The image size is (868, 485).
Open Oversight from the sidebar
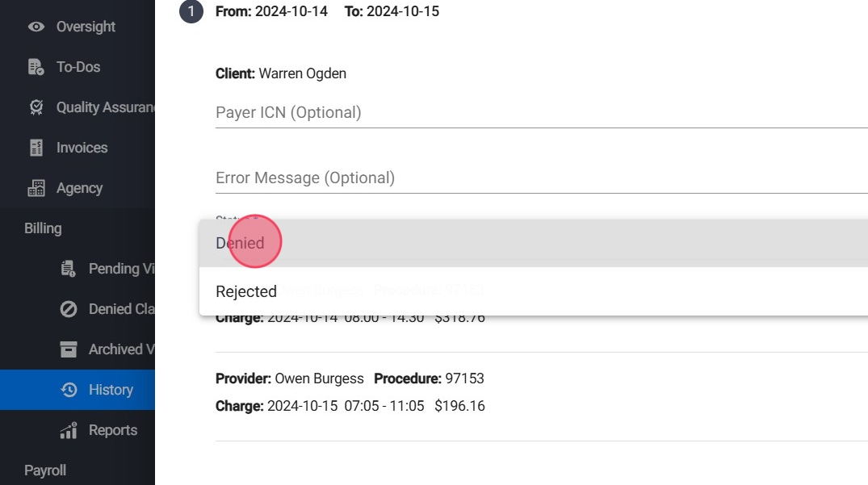pyautogui.click(x=86, y=27)
